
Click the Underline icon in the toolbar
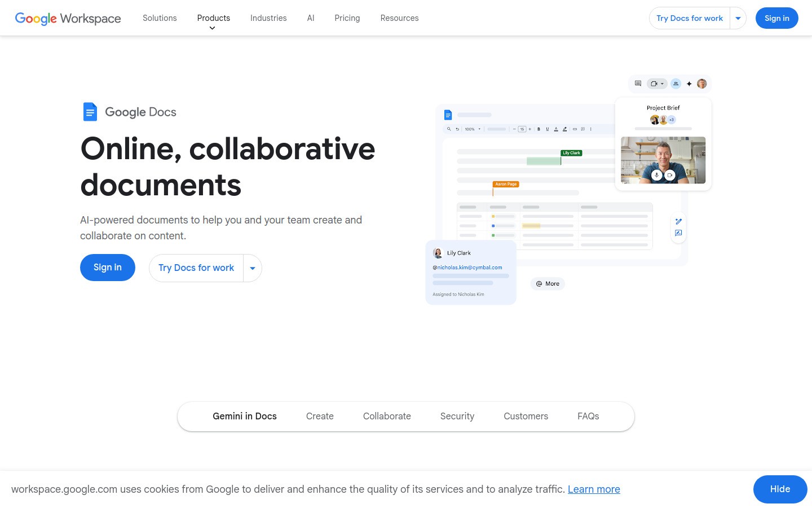click(547, 129)
